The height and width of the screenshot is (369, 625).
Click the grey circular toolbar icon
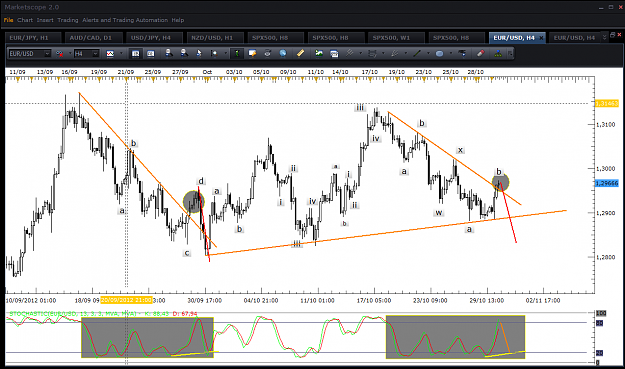click(x=267, y=53)
